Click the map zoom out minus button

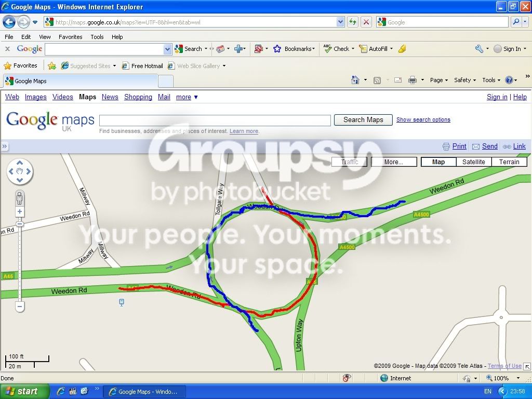(20, 307)
